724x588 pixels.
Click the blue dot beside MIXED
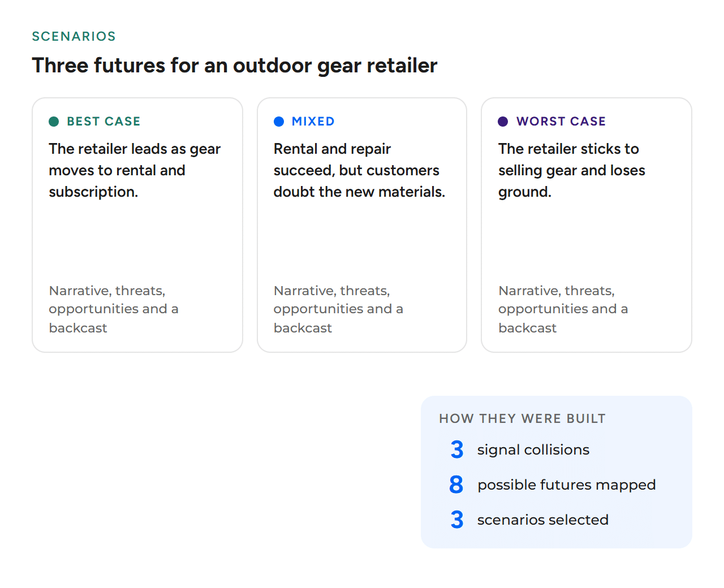279,122
